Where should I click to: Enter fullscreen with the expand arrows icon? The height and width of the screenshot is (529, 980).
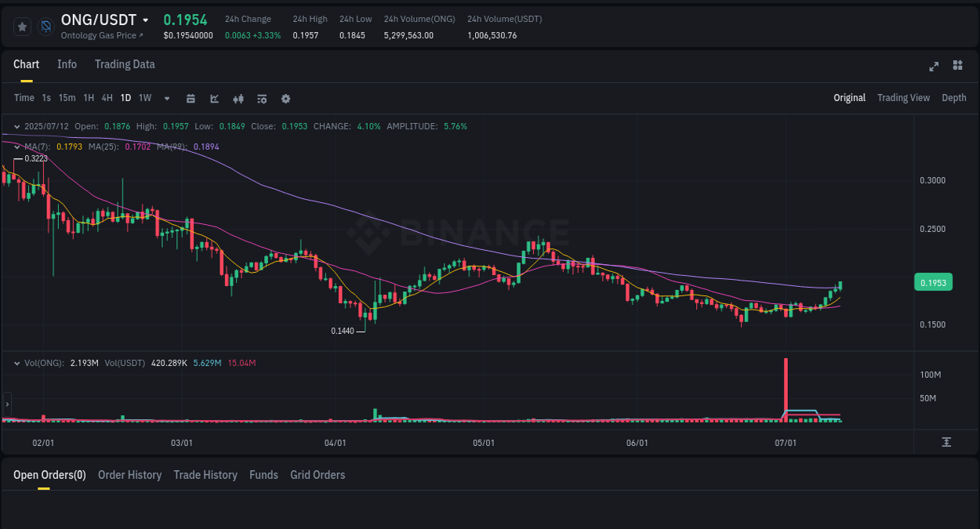click(934, 67)
